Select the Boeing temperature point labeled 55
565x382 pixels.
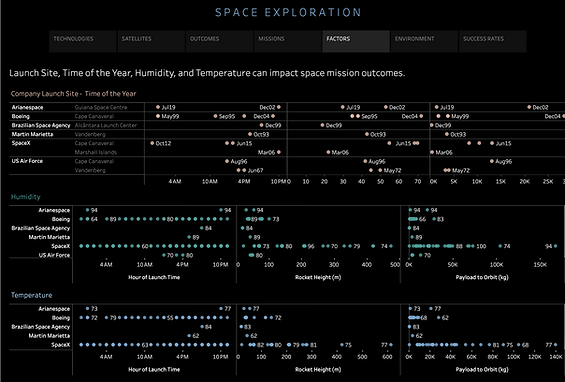tap(164, 318)
